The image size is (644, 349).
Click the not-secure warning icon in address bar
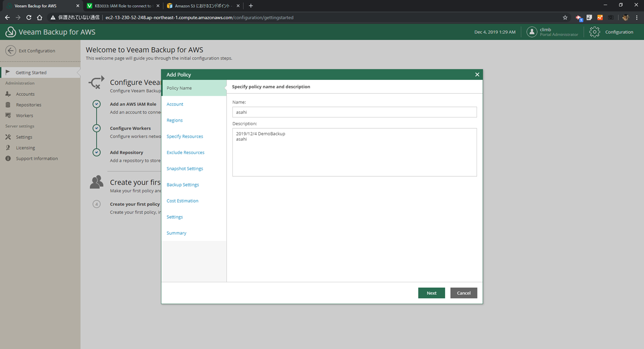point(53,18)
